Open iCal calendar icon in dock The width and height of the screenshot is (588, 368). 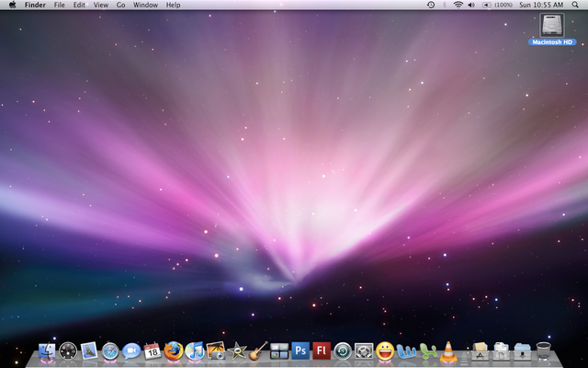pos(153,351)
